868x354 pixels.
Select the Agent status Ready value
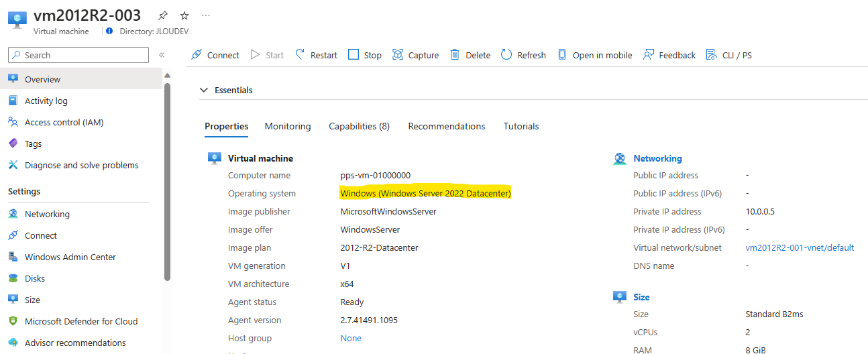click(x=352, y=302)
